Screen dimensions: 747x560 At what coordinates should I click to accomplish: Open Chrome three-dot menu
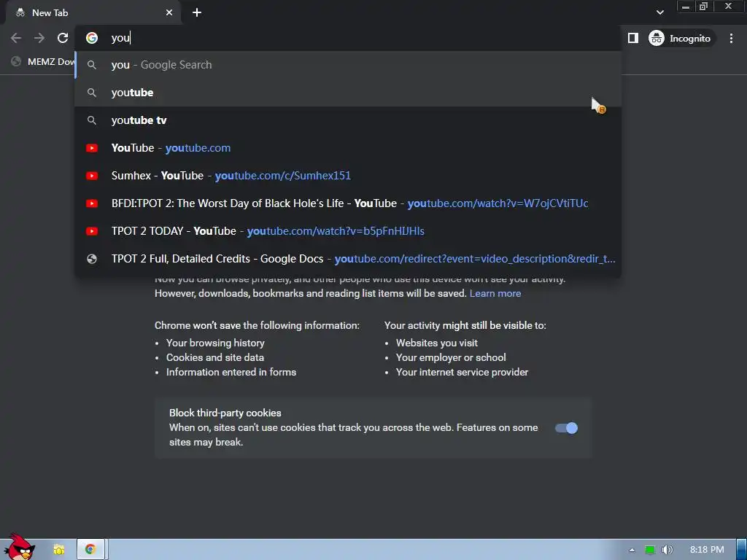click(x=731, y=38)
